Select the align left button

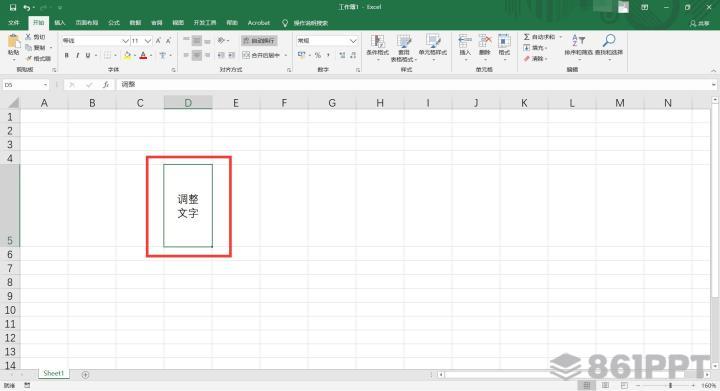(186, 56)
